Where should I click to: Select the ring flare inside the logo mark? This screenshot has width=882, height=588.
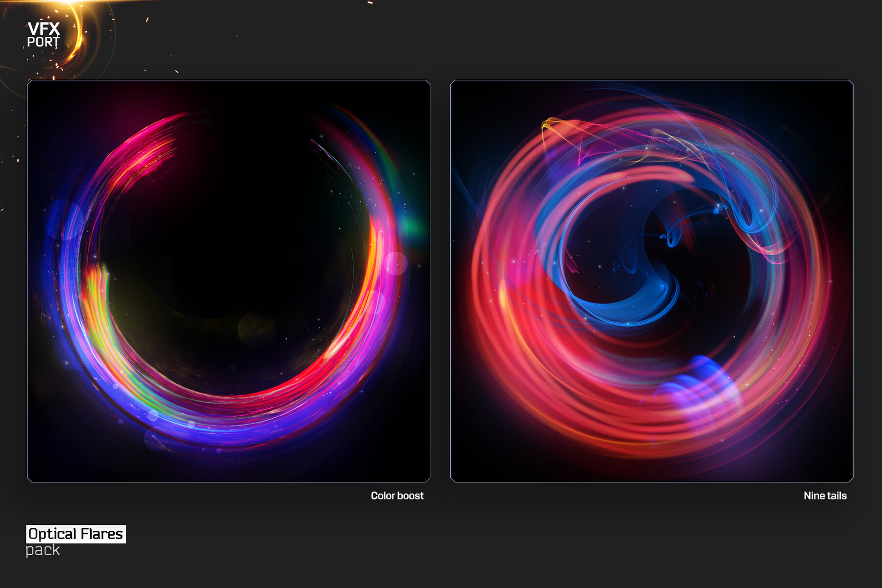click(x=81, y=49)
